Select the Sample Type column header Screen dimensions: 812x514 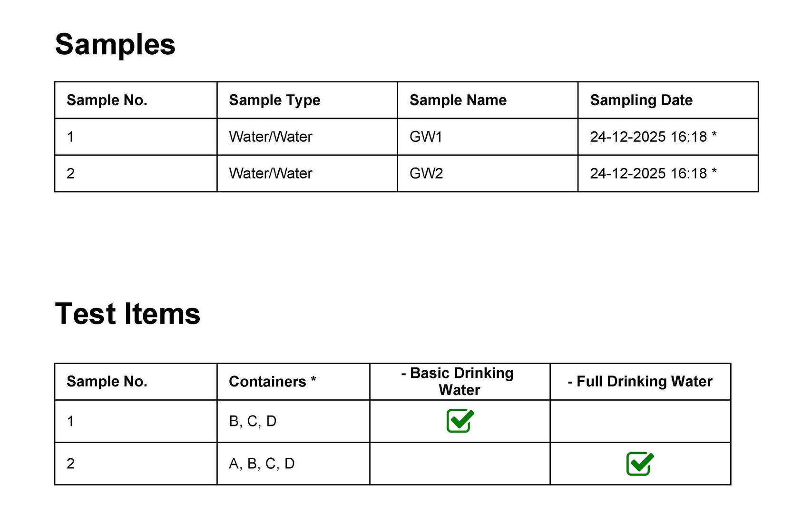274,100
